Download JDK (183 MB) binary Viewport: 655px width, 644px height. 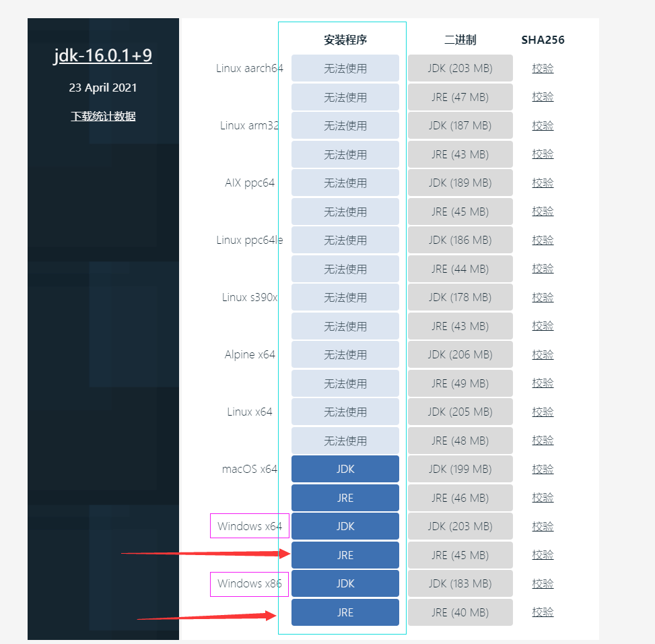(460, 583)
